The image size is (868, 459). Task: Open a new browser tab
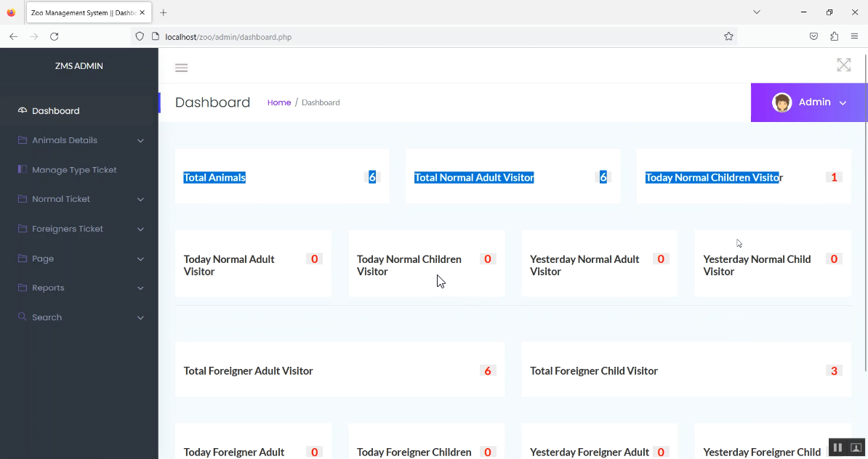coord(164,12)
